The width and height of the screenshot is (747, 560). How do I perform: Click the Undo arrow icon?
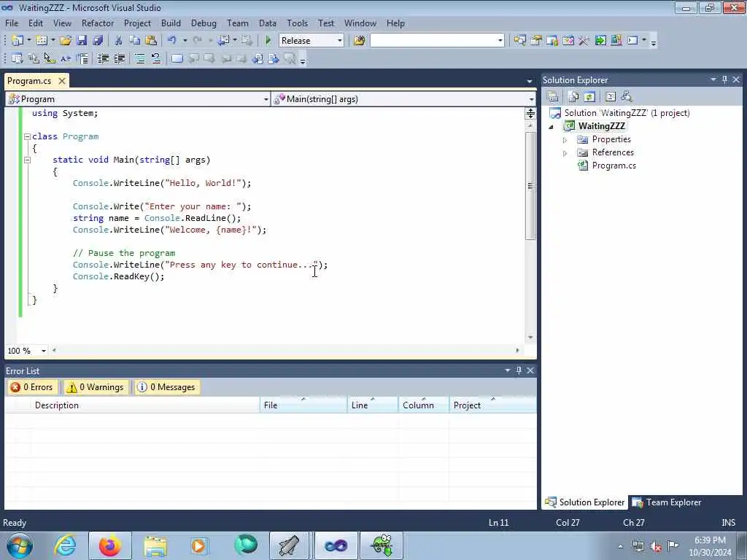(x=172, y=41)
